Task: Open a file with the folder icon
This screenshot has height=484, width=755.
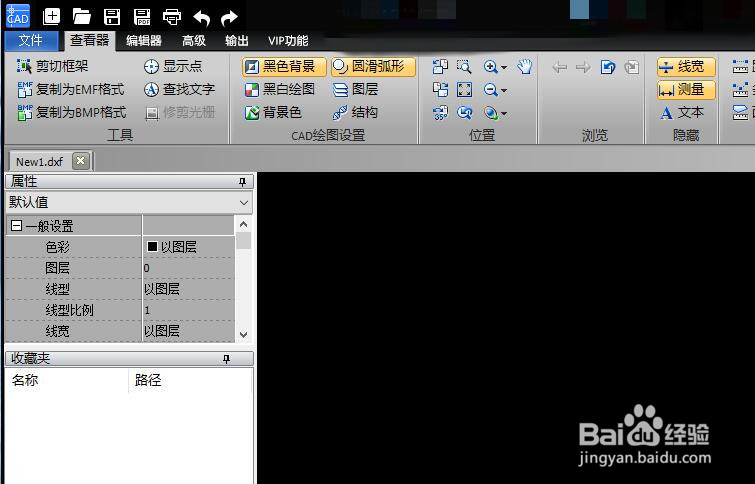Action: point(81,17)
